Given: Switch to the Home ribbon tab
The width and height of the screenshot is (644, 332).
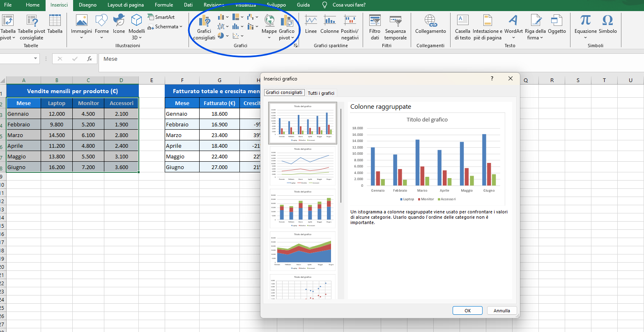Looking at the screenshot, I should 33,5.
